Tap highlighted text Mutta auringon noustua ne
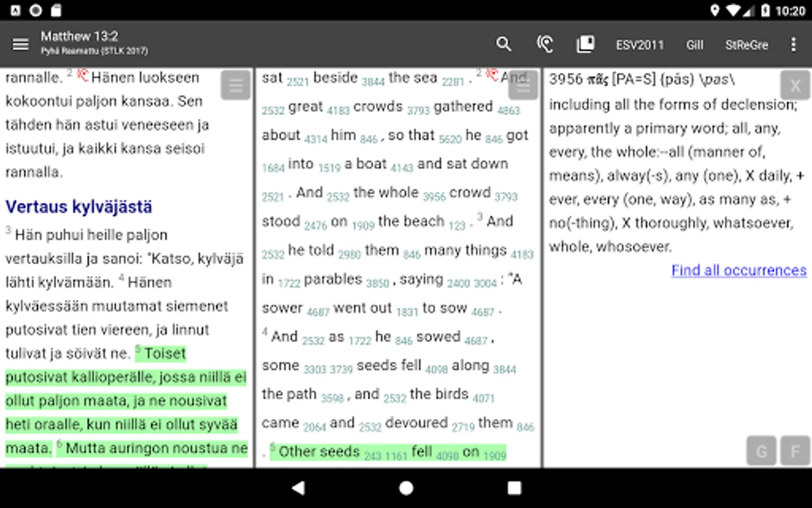The image size is (812, 508). (x=157, y=448)
